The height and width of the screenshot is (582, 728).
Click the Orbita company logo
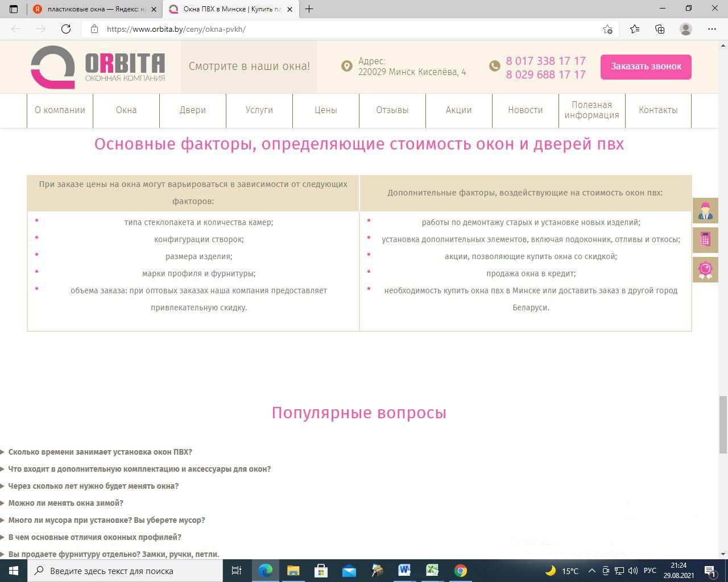point(98,67)
